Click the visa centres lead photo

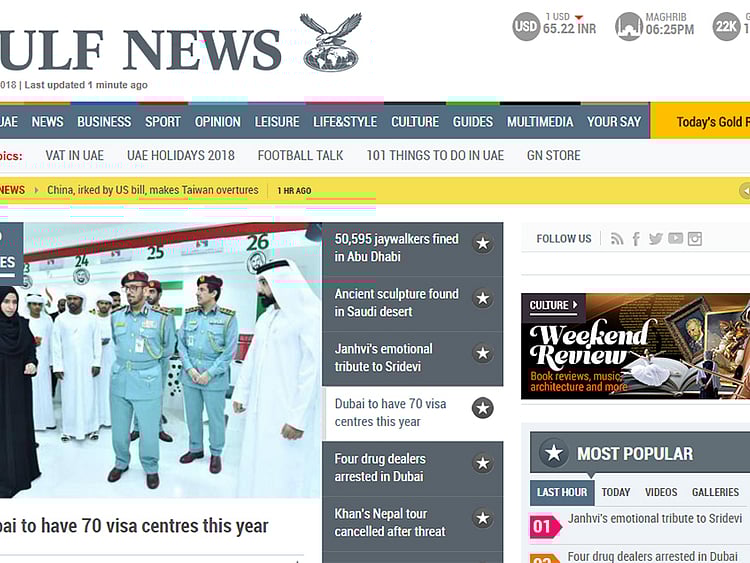[160, 360]
